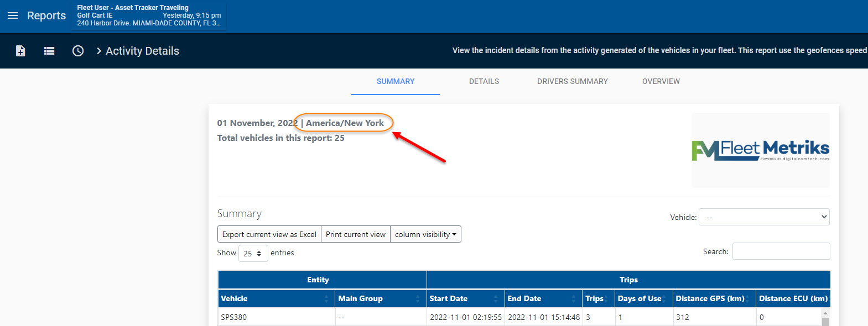Open the report list icon
868x326 pixels.
pos(49,51)
